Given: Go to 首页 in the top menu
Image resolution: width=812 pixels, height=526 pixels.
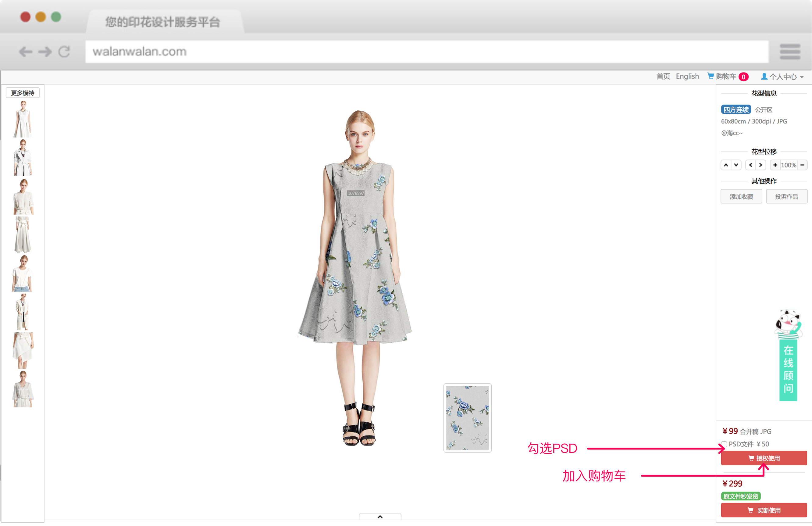Looking at the screenshot, I should pos(663,77).
